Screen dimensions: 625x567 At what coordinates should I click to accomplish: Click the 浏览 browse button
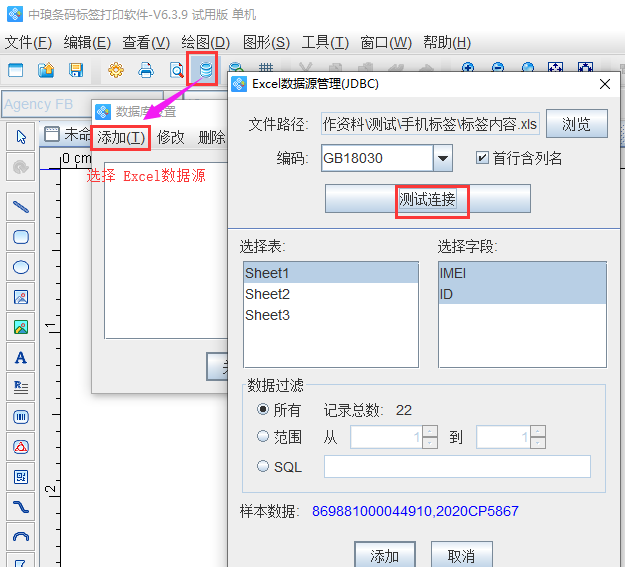576,124
